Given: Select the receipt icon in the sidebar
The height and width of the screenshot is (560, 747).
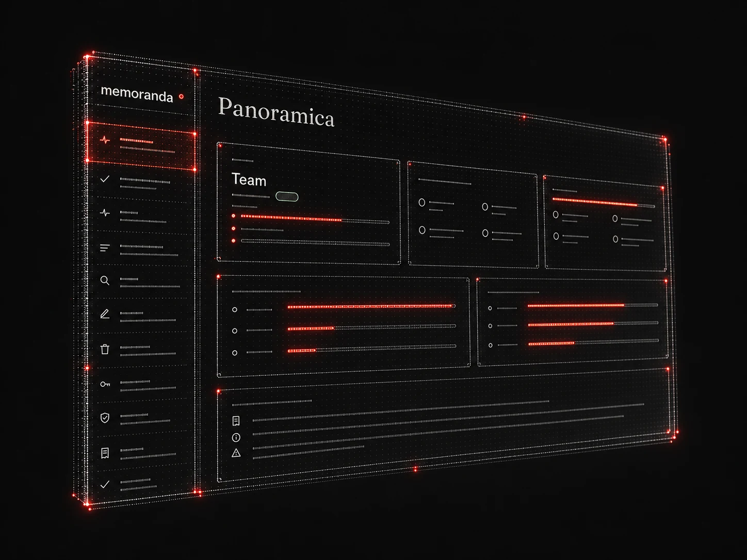Looking at the screenshot, I should (105, 453).
